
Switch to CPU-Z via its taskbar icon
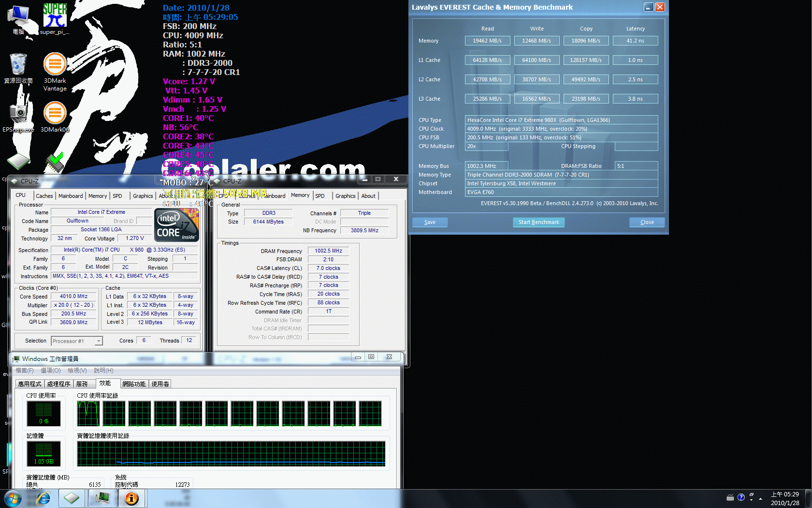[72, 498]
